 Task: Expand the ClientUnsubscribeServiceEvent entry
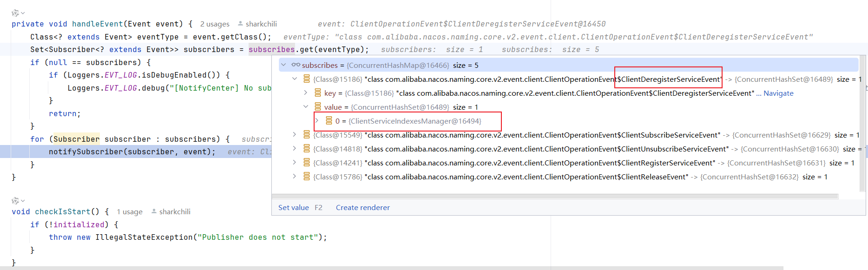(x=295, y=149)
